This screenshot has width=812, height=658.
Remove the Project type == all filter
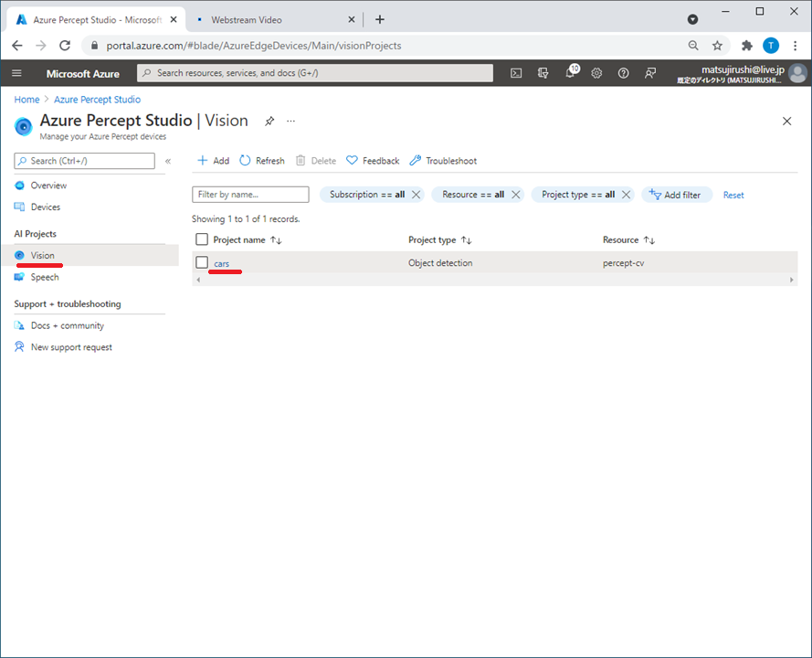[626, 195]
